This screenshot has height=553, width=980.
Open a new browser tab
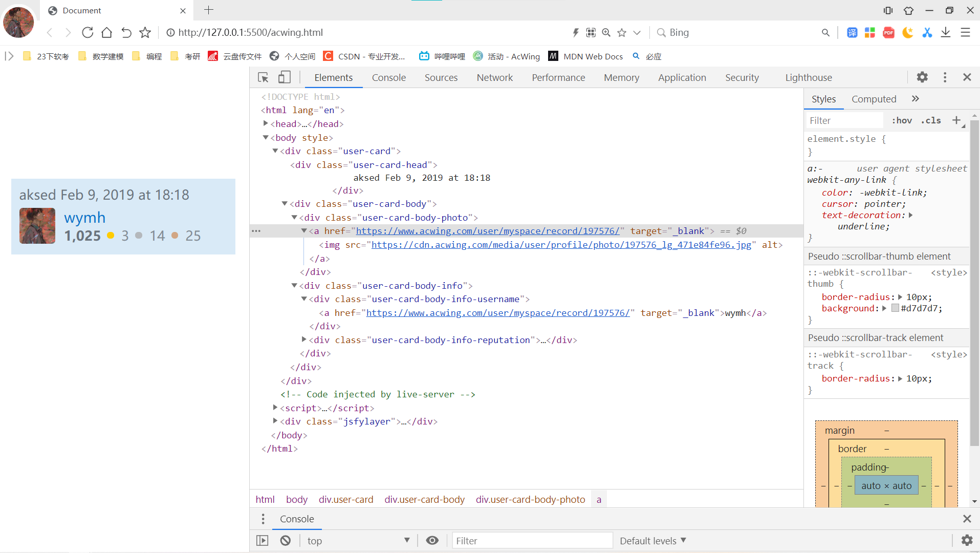(x=209, y=10)
